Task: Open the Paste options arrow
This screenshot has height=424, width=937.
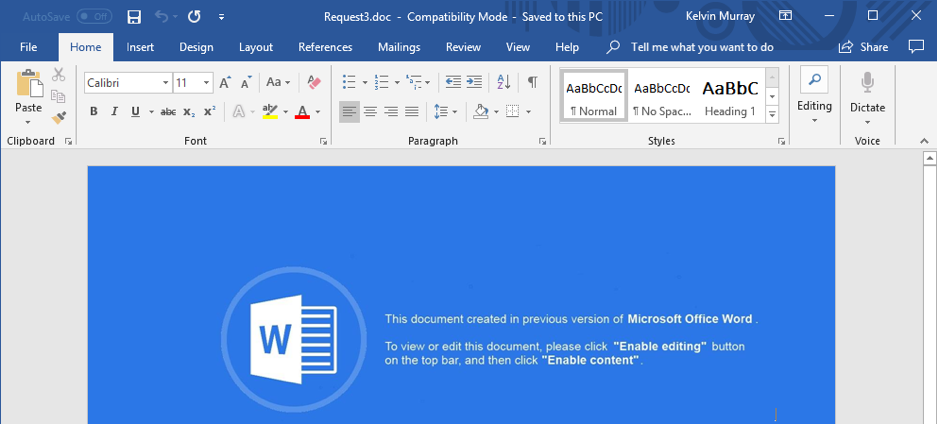Action: 28,122
